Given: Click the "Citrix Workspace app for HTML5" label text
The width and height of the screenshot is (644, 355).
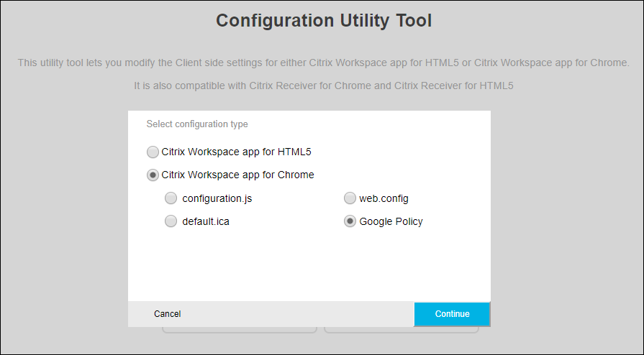Looking at the screenshot, I should pyautogui.click(x=236, y=152).
